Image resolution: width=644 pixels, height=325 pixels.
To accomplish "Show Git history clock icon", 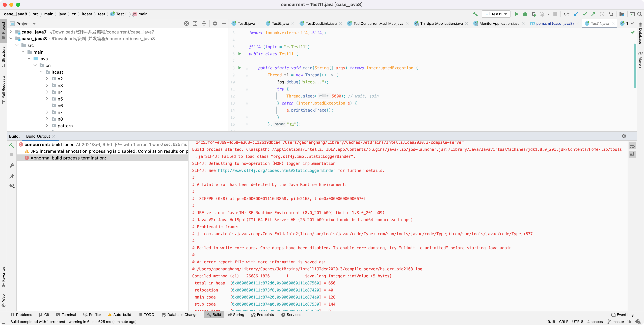I will click(602, 14).
